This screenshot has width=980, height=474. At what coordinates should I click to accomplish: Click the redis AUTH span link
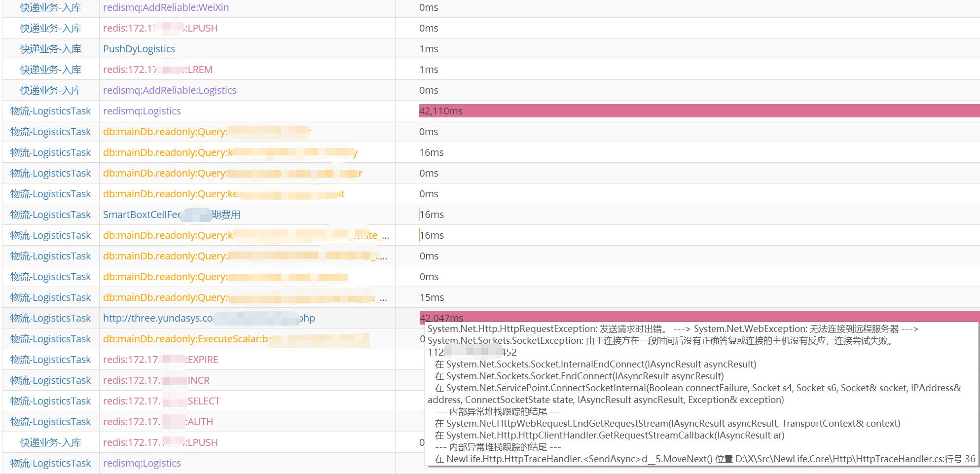(x=158, y=422)
